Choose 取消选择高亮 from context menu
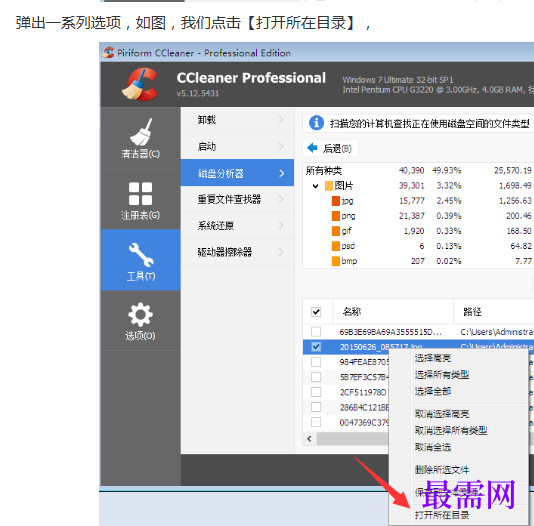The image size is (534, 526). 442,414
